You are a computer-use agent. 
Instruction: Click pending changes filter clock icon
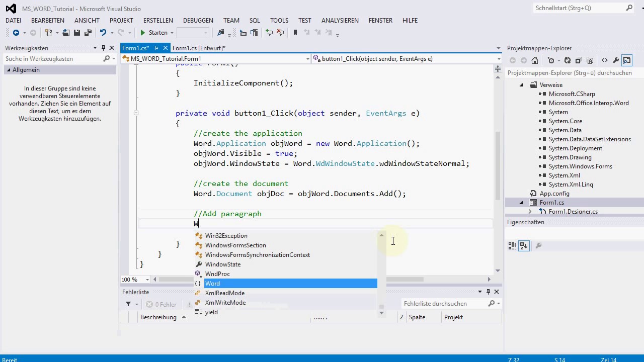(551, 60)
